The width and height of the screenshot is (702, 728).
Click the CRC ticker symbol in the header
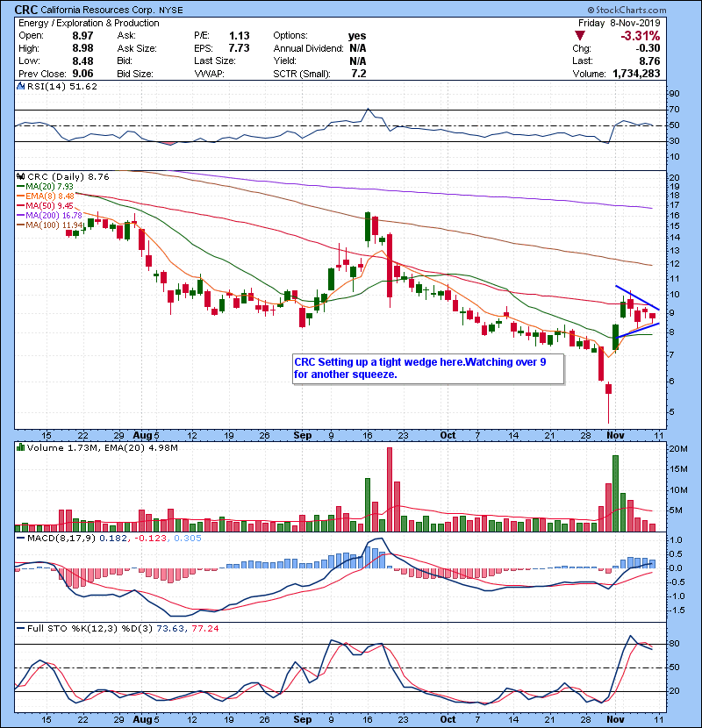(x=26, y=10)
